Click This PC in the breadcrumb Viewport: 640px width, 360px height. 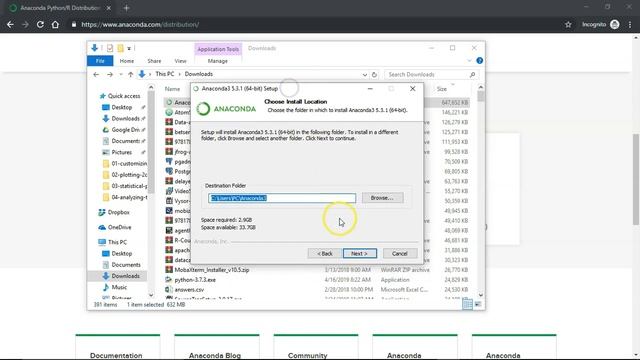(164, 74)
